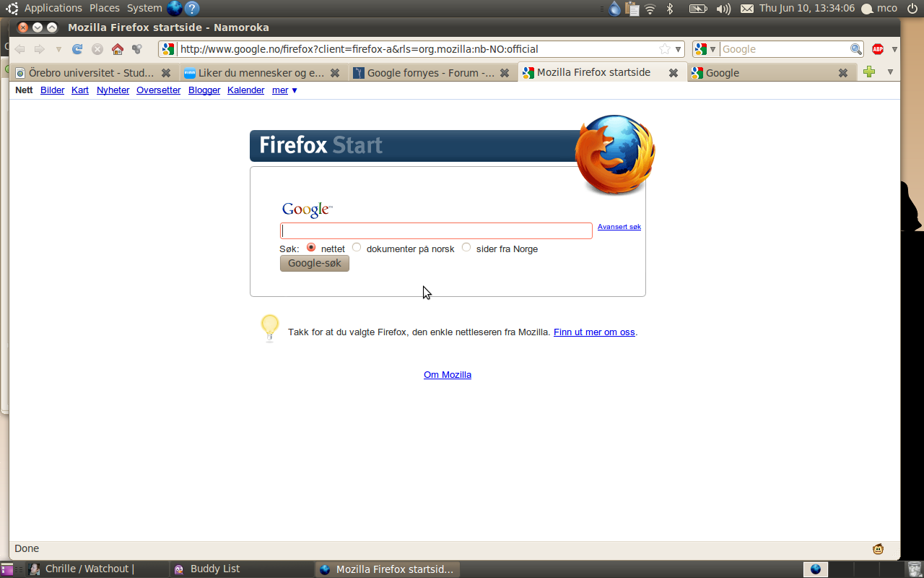Click the Reload page icon
This screenshot has height=578, width=924.
77,49
